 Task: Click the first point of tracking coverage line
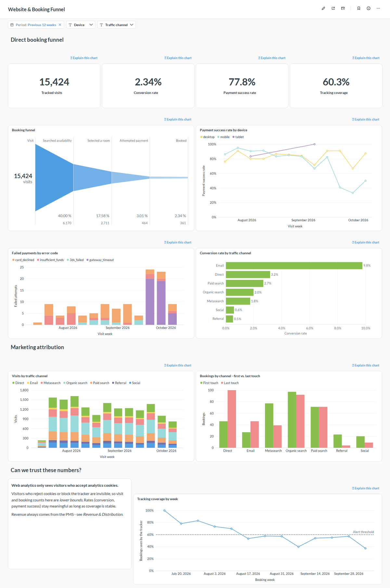[x=164, y=511]
